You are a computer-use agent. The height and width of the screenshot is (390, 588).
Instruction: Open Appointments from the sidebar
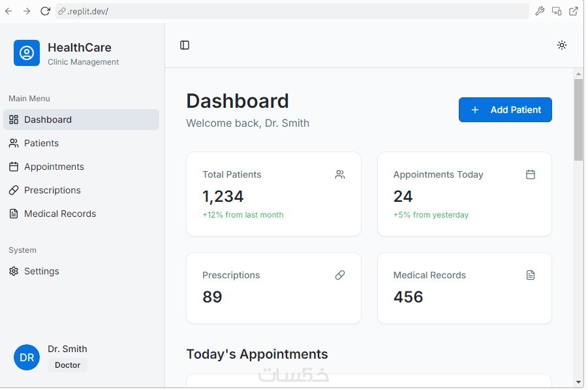point(54,167)
